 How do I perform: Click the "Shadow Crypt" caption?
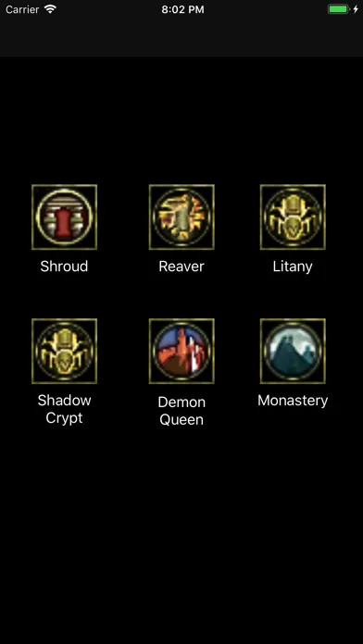click(64, 409)
